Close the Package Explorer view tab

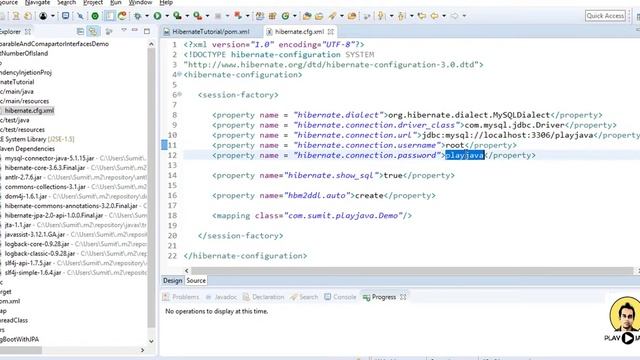[x=28, y=31]
